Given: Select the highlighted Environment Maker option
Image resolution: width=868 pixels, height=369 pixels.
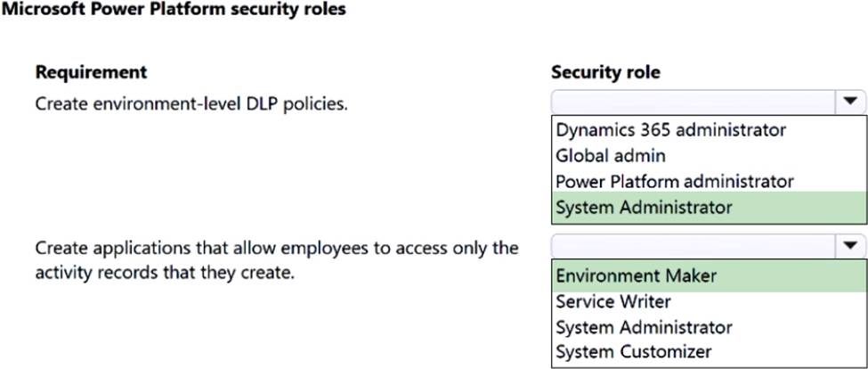Looking at the screenshot, I should [x=710, y=275].
